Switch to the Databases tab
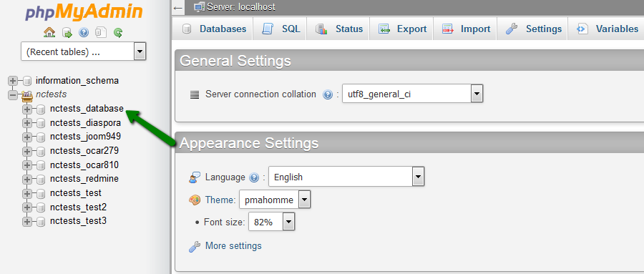 pos(215,29)
